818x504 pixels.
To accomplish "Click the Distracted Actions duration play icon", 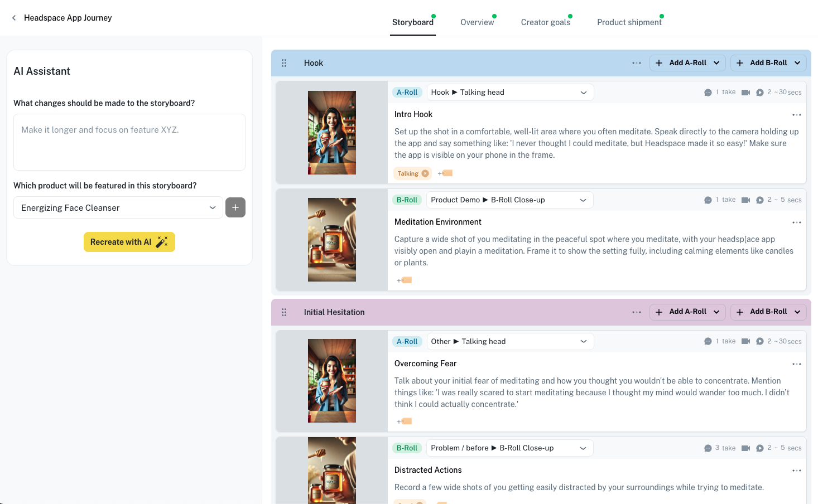I will 760,448.
